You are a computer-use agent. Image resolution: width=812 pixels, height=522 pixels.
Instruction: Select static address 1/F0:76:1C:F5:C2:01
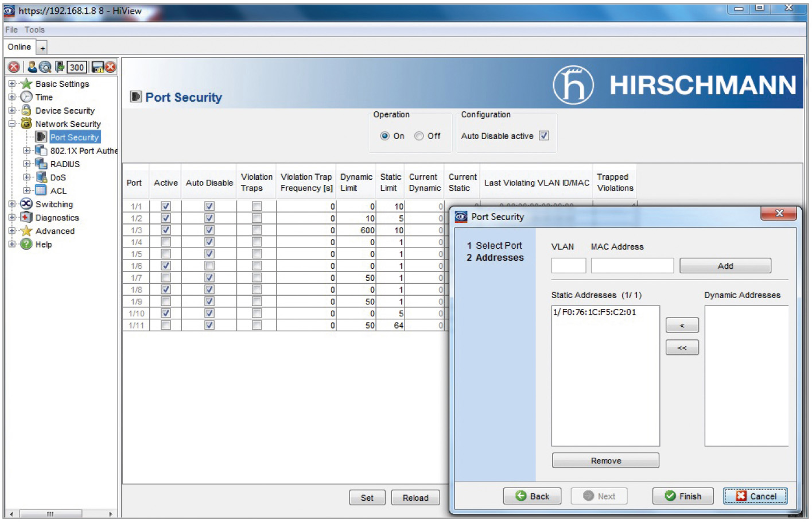pyautogui.click(x=595, y=312)
